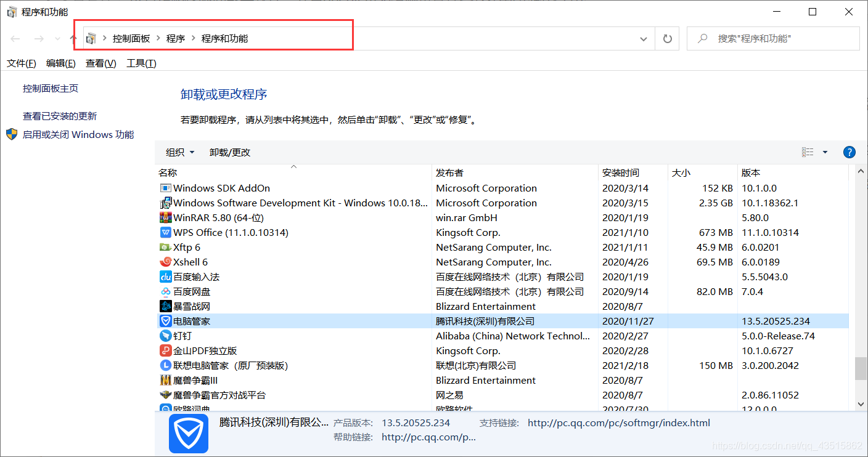
Task: Select the 钉钉 entry name
Action: [x=182, y=336]
